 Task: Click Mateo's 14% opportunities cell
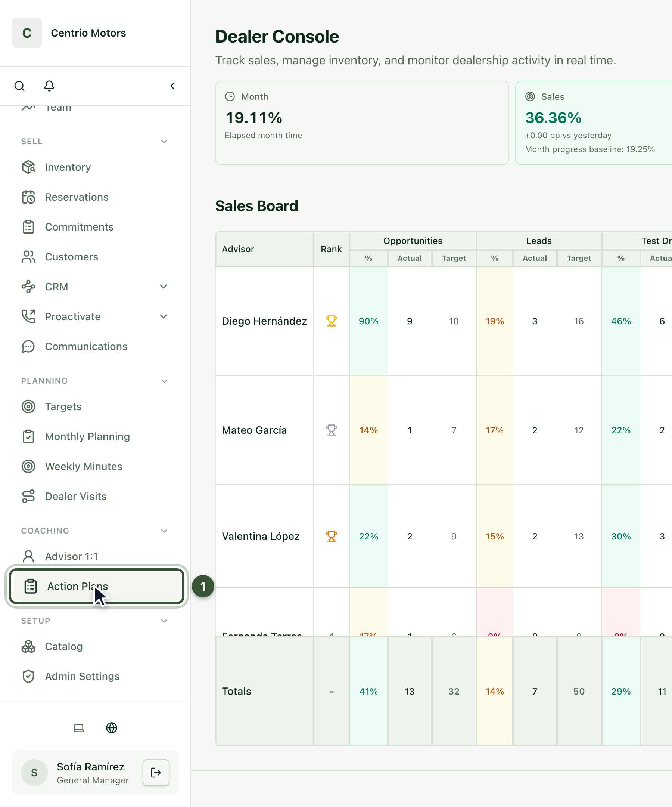pos(368,430)
